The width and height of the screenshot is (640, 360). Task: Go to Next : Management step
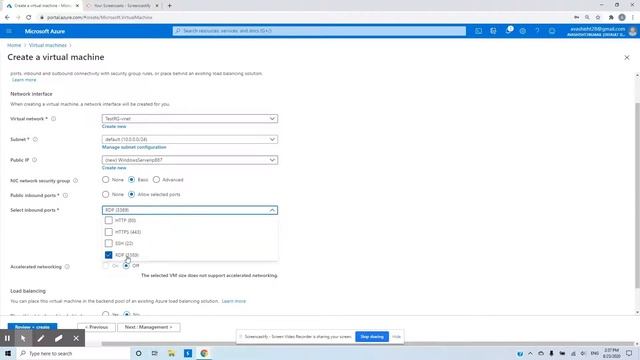[149, 327]
